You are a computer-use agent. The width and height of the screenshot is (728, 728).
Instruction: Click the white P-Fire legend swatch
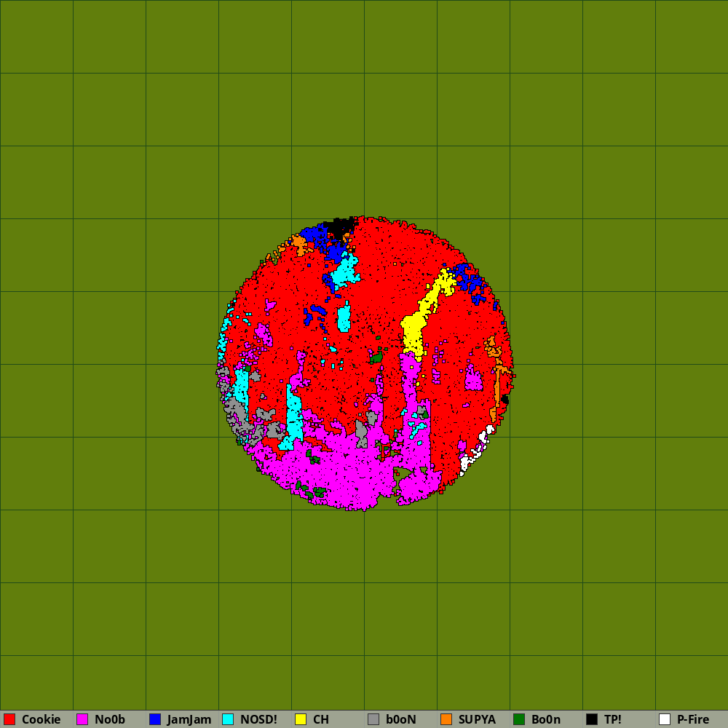tap(665, 719)
